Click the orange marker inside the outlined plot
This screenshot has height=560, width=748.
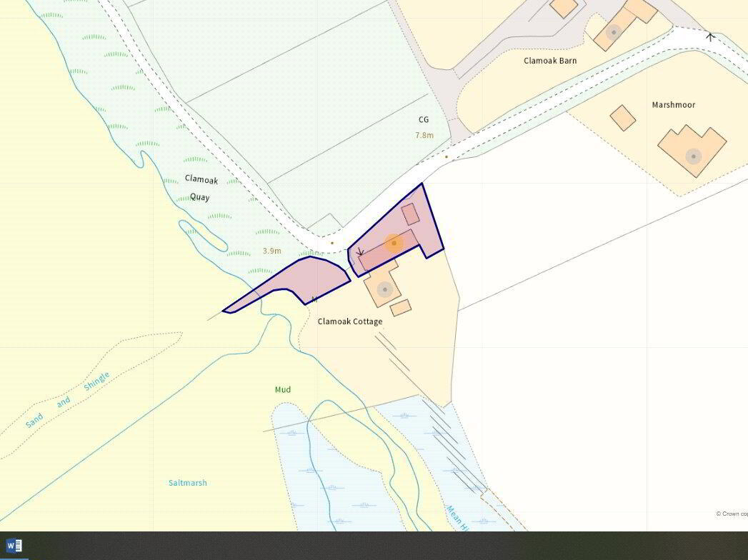pos(394,244)
